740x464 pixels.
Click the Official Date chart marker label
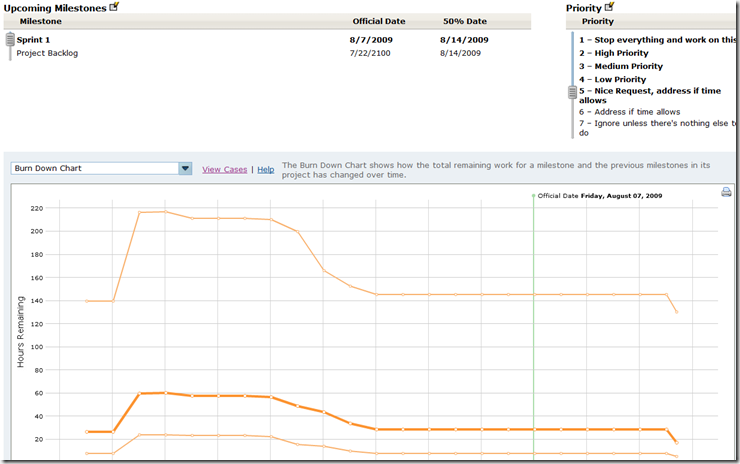point(600,196)
